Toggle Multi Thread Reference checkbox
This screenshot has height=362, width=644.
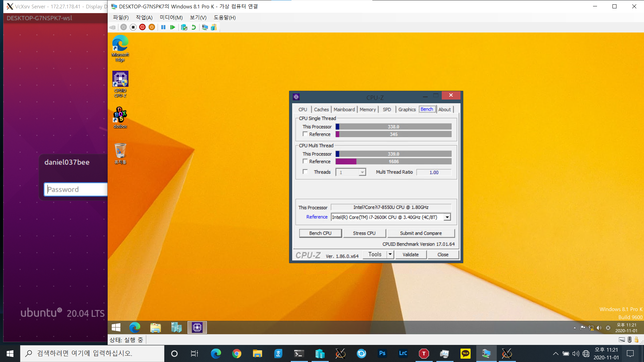point(305,161)
